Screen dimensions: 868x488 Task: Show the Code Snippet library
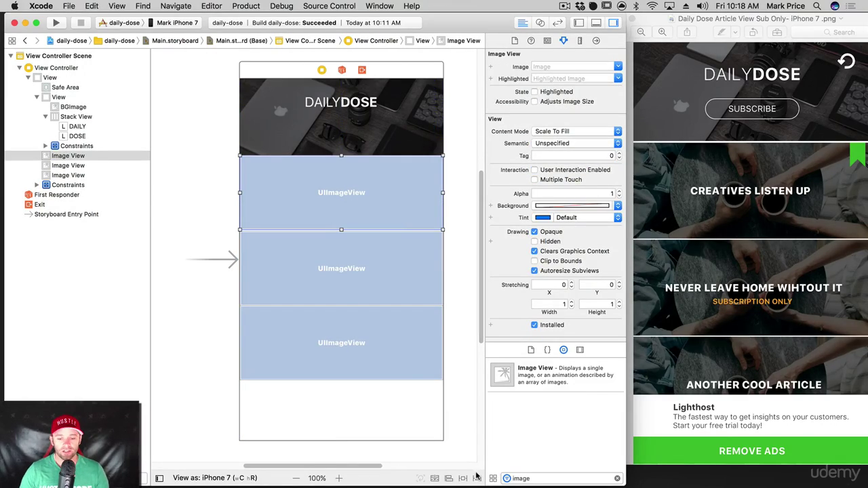[x=547, y=350]
